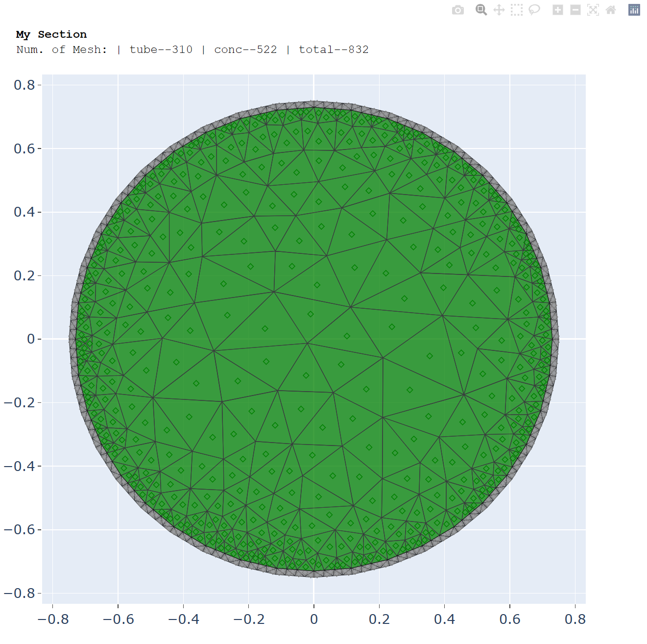Click the x-axis tick label 0.6

[x=509, y=619]
